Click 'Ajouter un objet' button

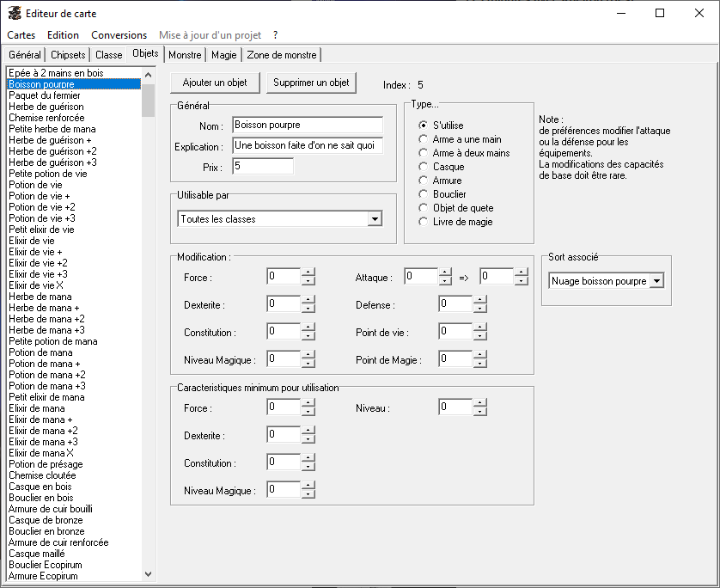[215, 83]
